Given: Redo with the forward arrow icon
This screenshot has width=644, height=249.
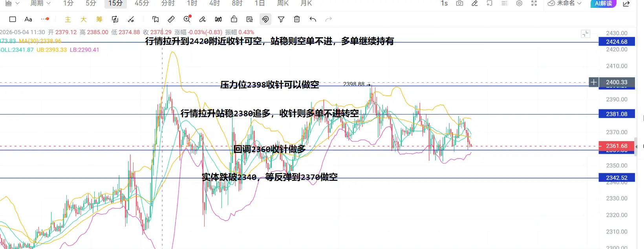Looking at the screenshot, I should click(x=329, y=19).
